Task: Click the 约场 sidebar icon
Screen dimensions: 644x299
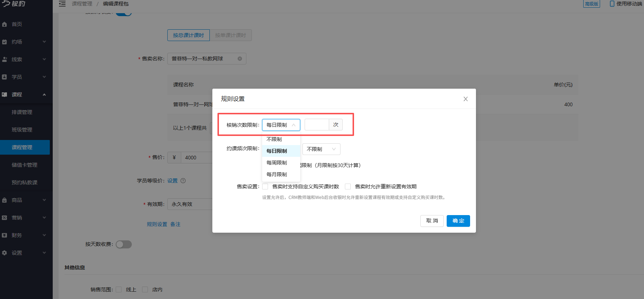Action: tap(4, 42)
